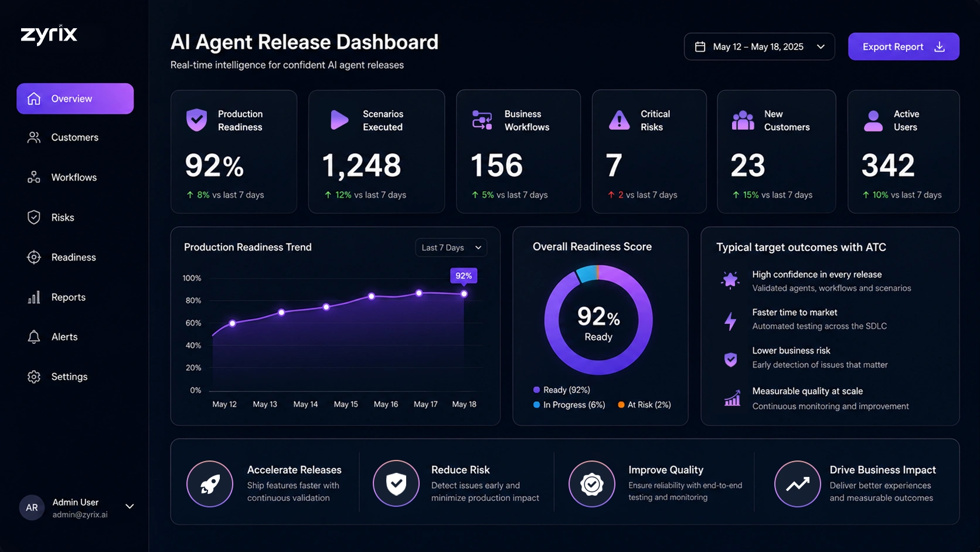Click the Reduce Risk heading
The width and height of the screenshot is (980, 552).
[461, 470]
